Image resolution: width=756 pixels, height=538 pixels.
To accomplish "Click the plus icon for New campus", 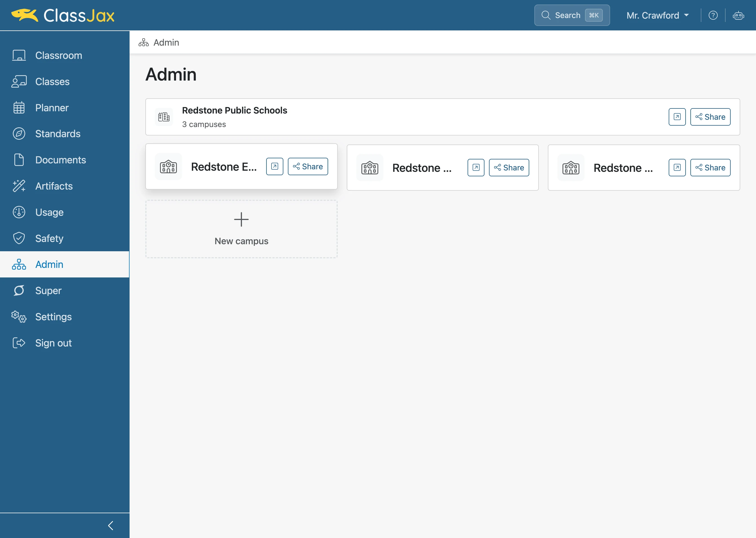I will [x=241, y=219].
